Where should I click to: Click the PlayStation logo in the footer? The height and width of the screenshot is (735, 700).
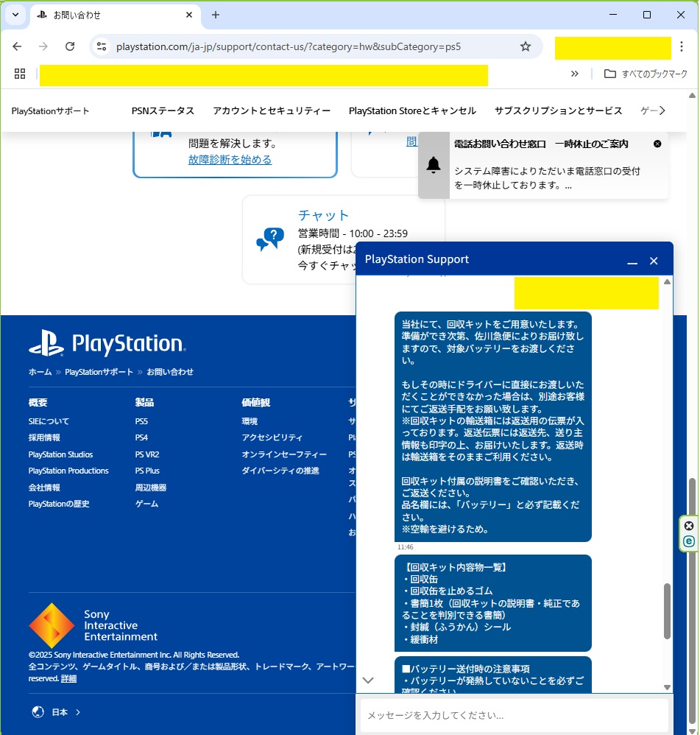[107, 344]
